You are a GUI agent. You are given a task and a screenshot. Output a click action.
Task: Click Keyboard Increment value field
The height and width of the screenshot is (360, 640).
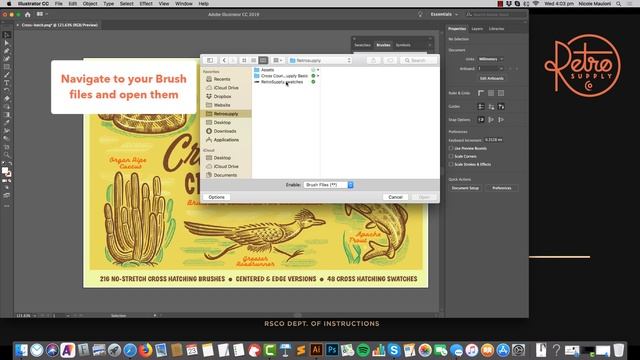pyautogui.click(x=493, y=140)
